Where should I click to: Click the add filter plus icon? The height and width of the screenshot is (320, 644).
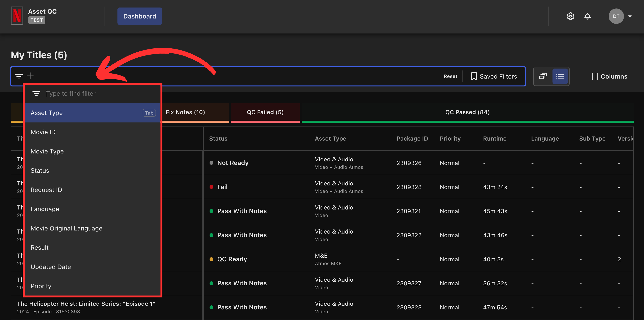pos(30,76)
